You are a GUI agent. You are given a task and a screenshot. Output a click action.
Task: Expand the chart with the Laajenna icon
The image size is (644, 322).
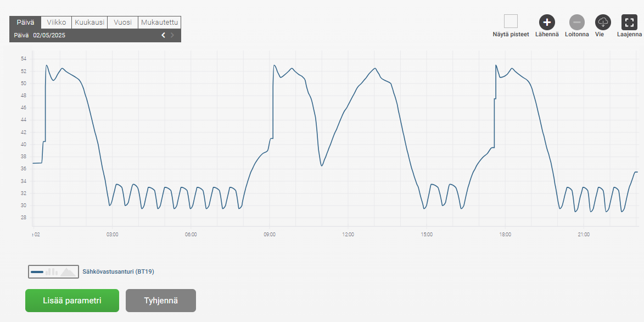point(629,22)
